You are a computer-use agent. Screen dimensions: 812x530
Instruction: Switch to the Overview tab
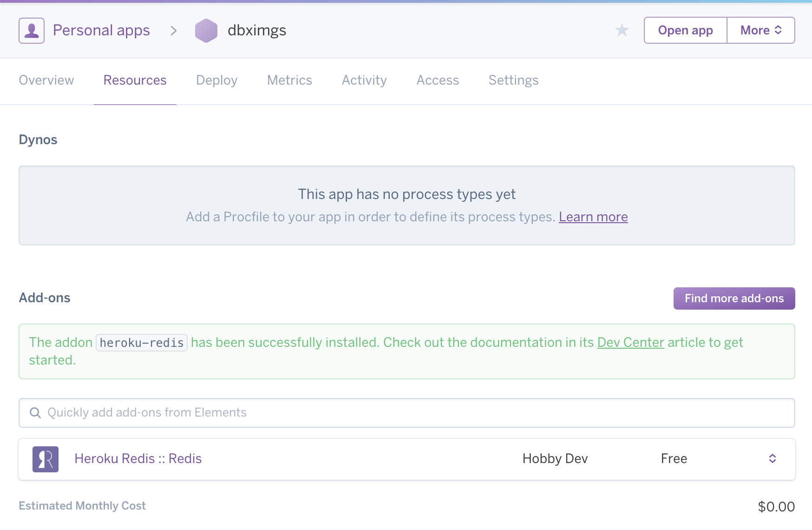point(46,80)
